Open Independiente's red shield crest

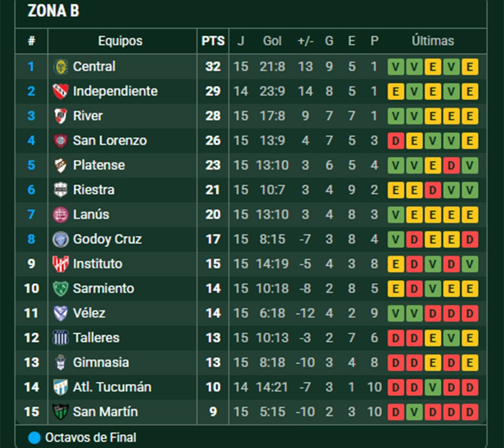(x=60, y=91)
